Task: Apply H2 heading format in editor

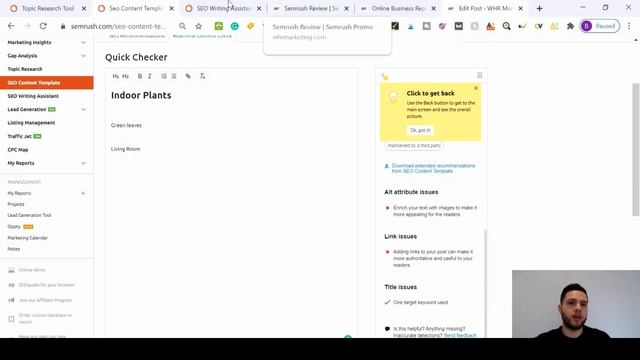Action: (x=125, y=76)
